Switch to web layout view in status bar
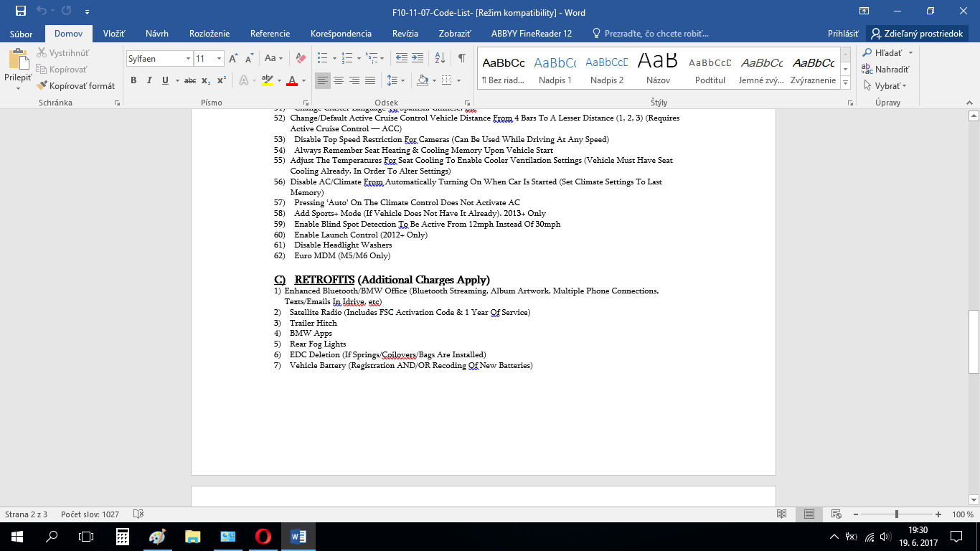Screen dimensions: 980x551 pos(837,514)
